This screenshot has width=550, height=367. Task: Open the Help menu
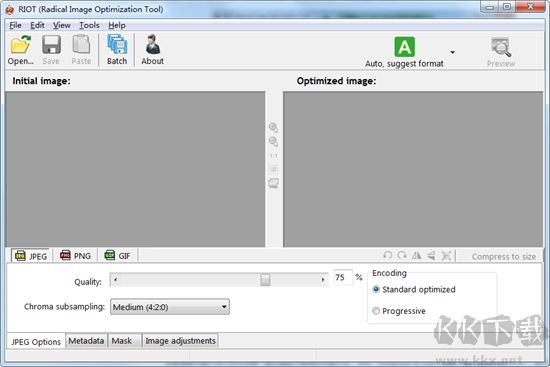(117, 25)
